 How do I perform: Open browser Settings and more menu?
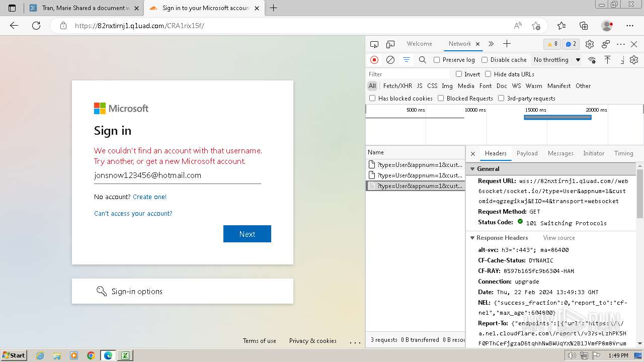(630, 26)
